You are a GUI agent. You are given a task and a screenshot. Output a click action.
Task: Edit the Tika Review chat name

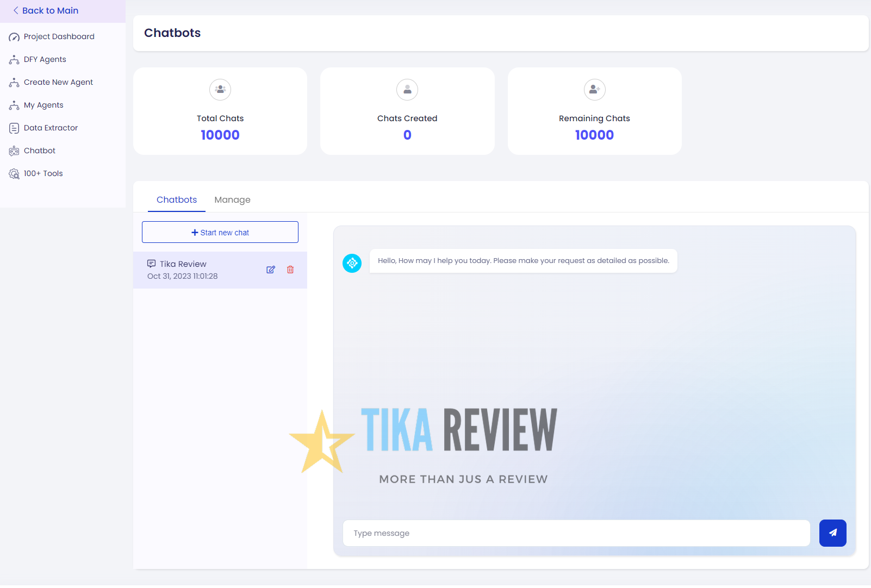[x=271, y=270]
